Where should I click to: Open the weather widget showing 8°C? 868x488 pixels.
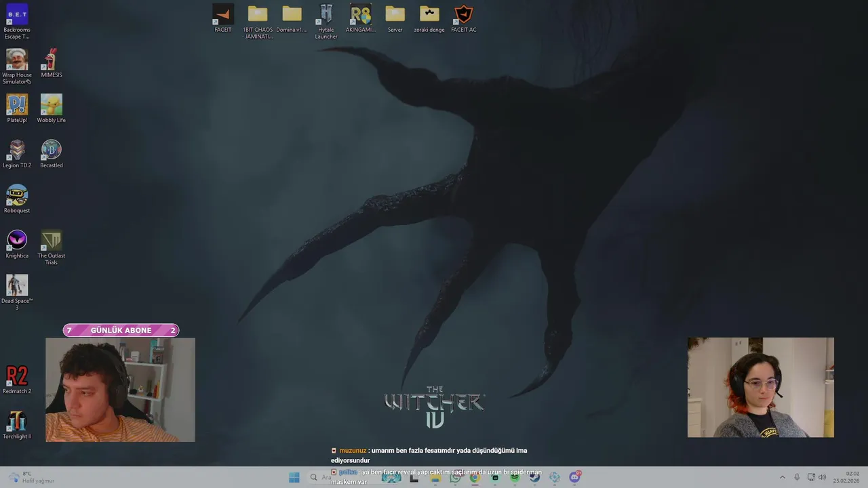point(31,477)
